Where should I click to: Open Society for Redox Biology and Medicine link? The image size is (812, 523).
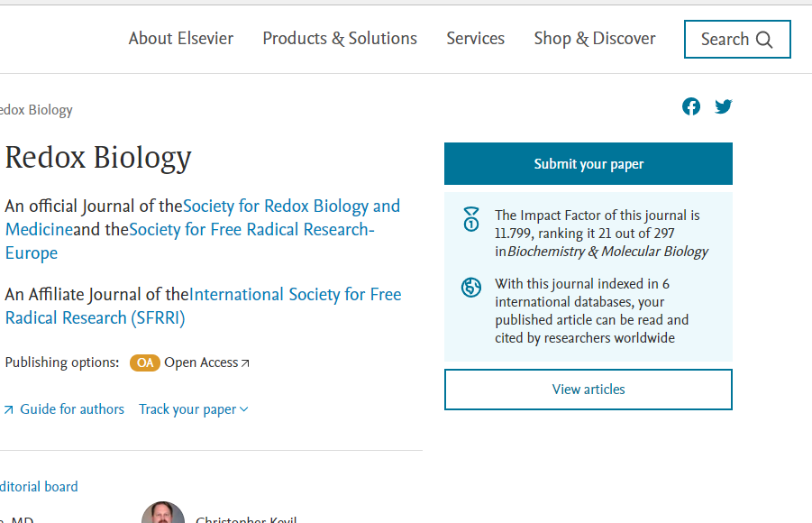291,206
